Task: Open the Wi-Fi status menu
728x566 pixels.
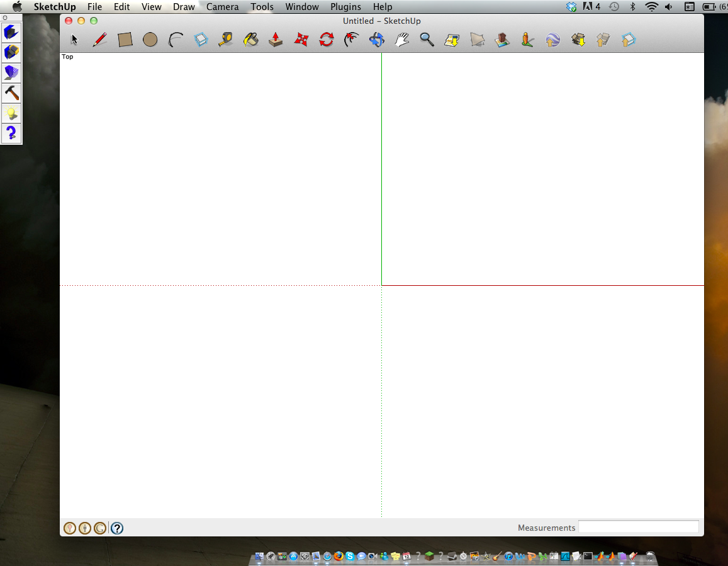Action: point(651,7)
